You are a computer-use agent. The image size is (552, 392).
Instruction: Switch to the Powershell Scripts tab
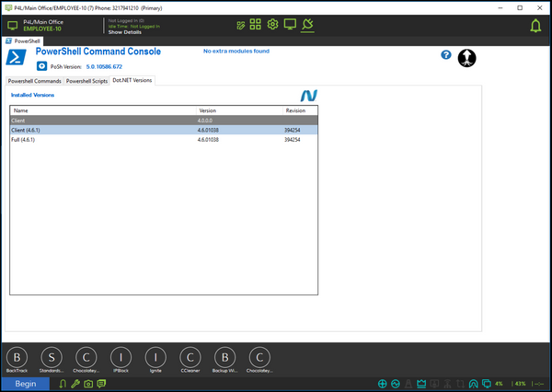tap(86, 81)
